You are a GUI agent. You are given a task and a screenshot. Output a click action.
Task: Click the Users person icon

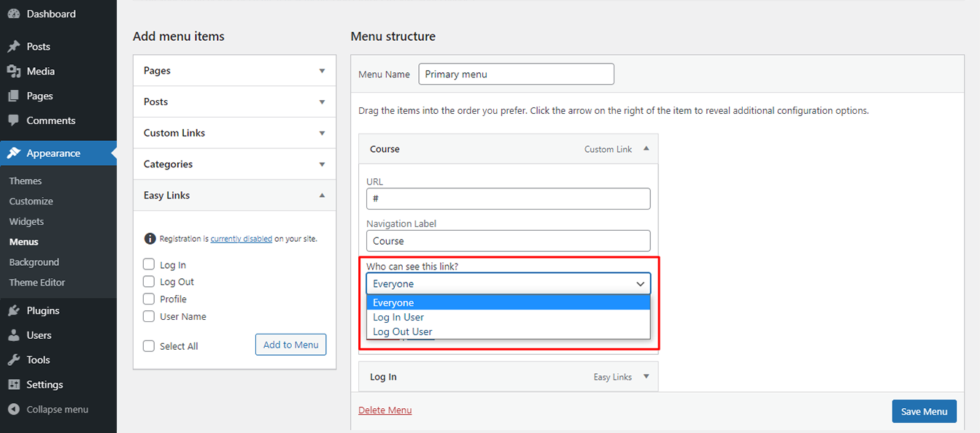pos(13,336)
